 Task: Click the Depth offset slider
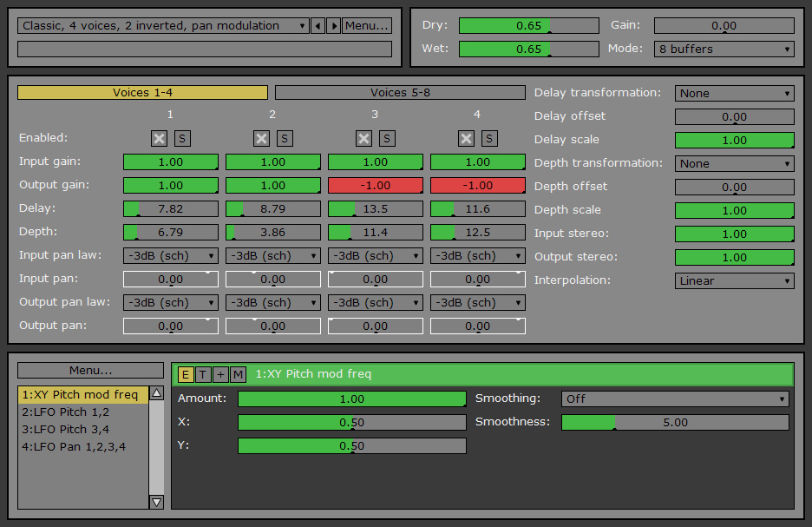(734, 187)
